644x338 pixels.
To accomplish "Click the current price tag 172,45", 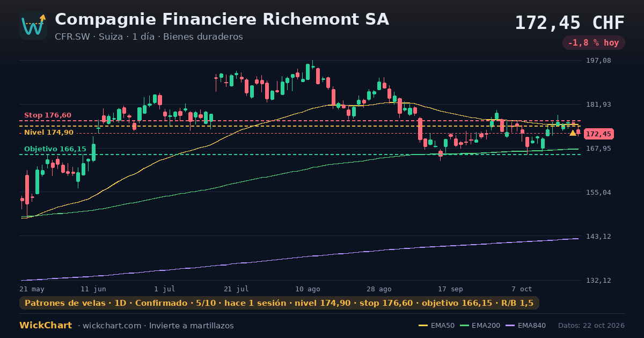I will [598, 134].
